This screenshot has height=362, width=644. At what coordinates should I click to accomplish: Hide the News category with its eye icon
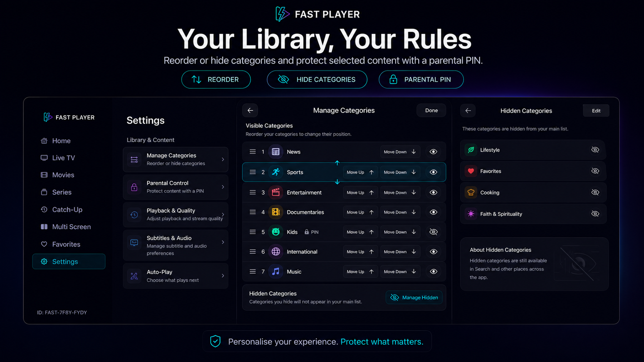click(433, 152)
